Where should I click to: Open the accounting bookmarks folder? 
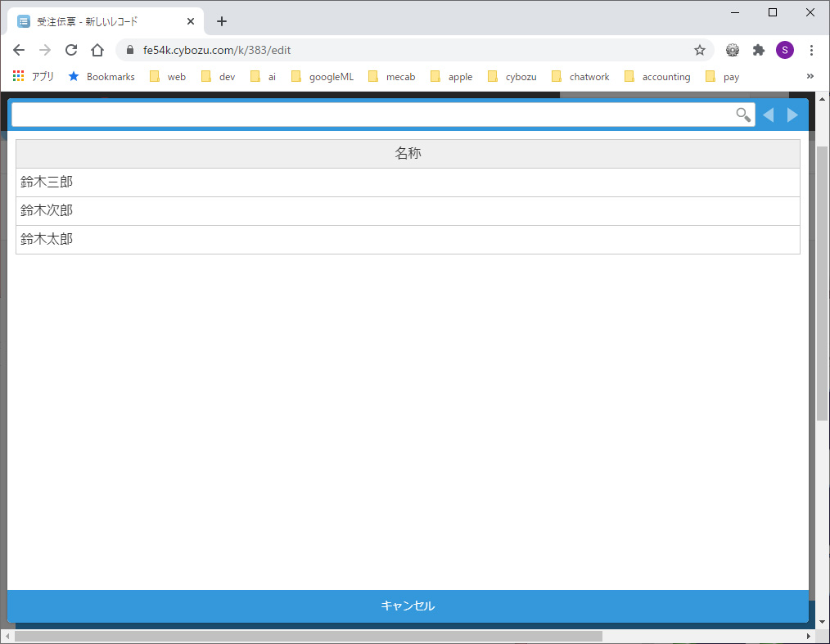click(x=657, y=77)
